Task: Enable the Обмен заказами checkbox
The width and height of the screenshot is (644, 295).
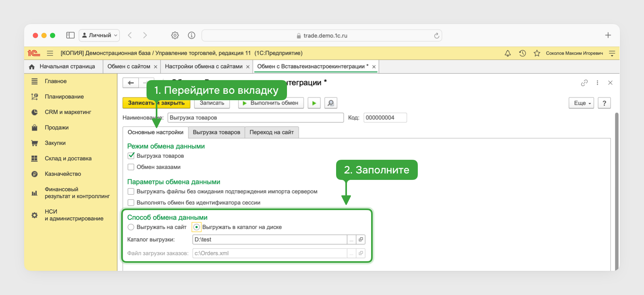Action: point(131,167)
